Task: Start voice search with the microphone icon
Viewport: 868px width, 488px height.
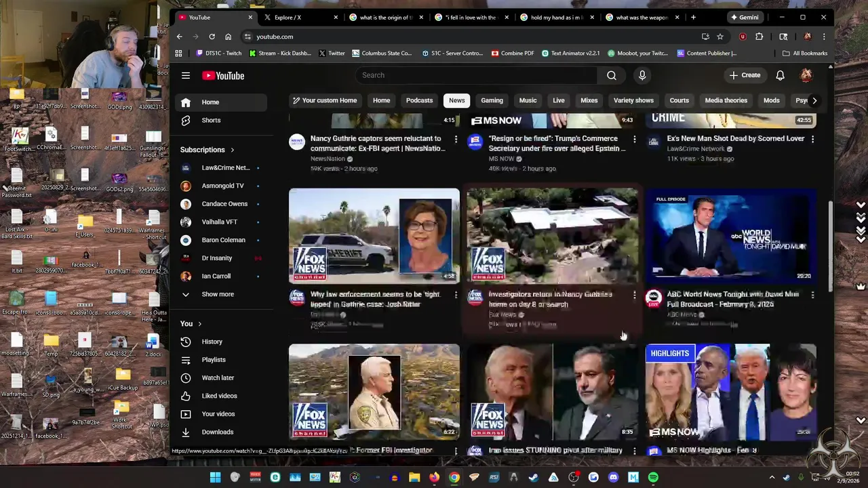Action: tap(642, 75)
